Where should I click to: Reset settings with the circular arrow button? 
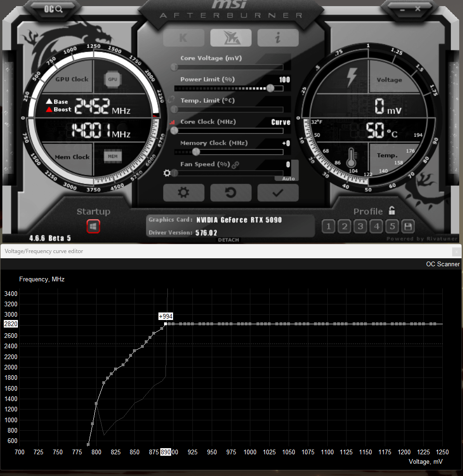tap(231, 192)
